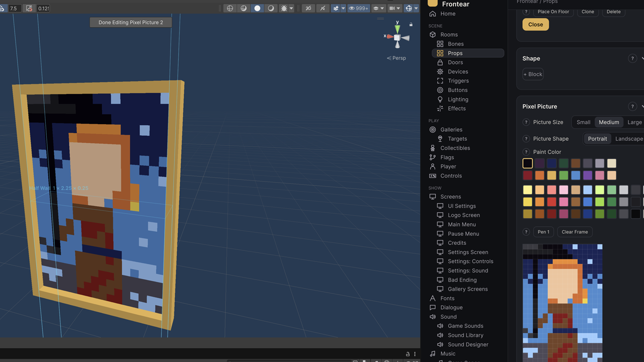Select Medium picture size
This screenshot has width=644, height=362.
point(609,122)
